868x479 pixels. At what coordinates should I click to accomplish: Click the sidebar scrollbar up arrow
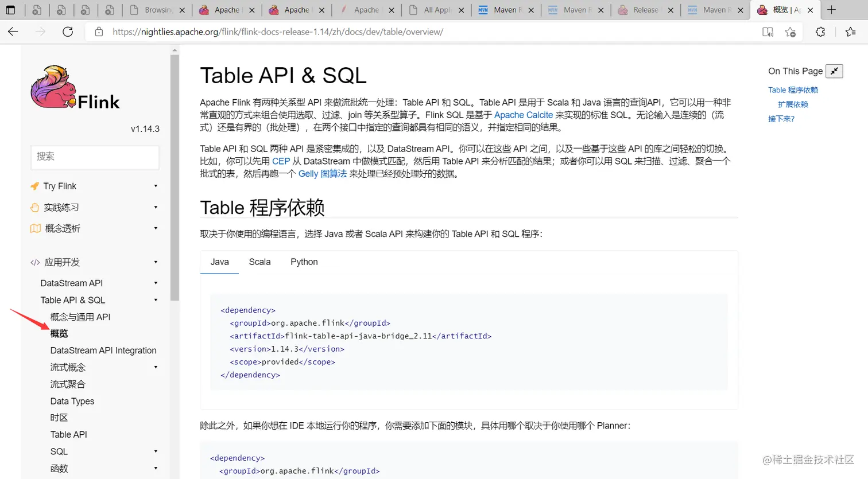175,50
